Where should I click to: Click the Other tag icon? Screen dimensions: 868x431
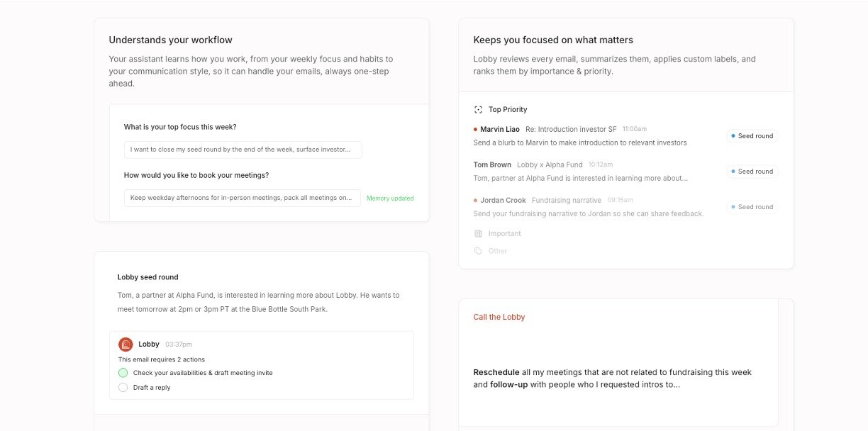tap(478, 251)
